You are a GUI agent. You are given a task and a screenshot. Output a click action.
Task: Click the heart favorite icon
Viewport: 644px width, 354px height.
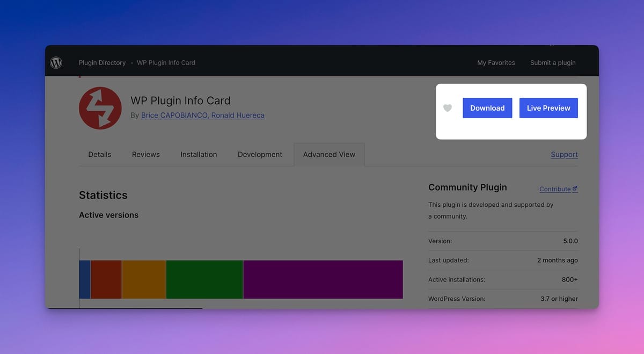pyautogui.click(x=448, y=108)
